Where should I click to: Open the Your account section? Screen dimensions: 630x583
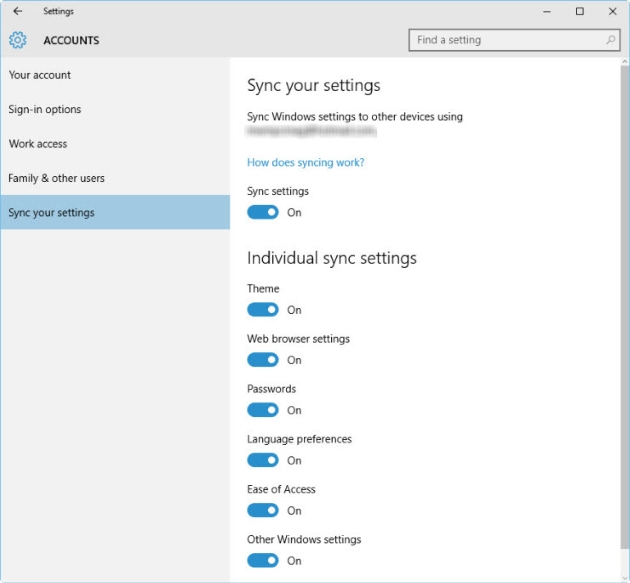(x=40, y=75)
